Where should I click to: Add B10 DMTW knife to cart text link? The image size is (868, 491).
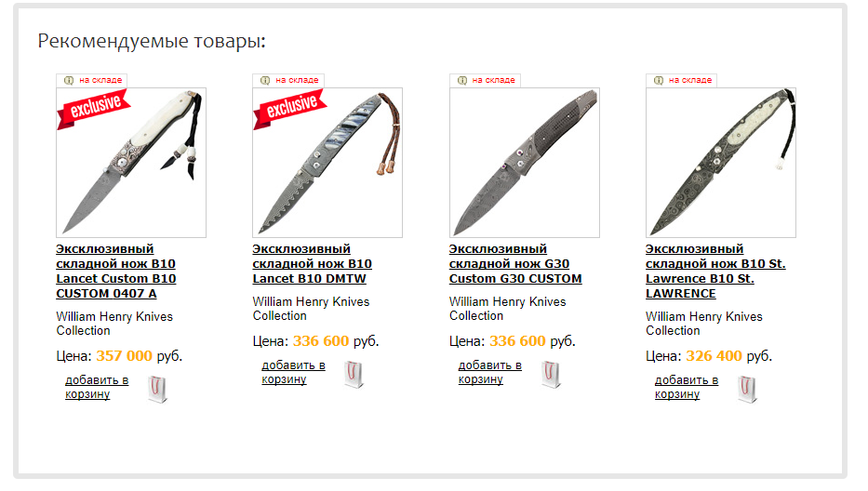[x=293, y=372]
